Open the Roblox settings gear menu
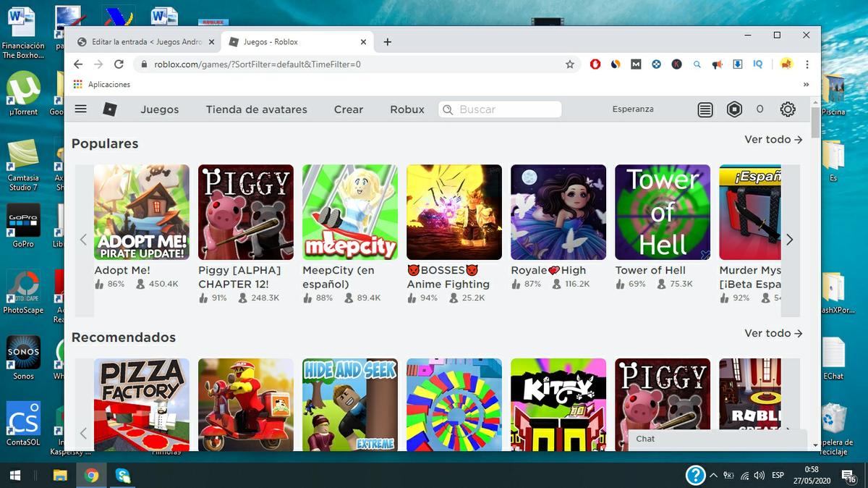Viewport: 868px width, 488px height. tap(788, 109)
